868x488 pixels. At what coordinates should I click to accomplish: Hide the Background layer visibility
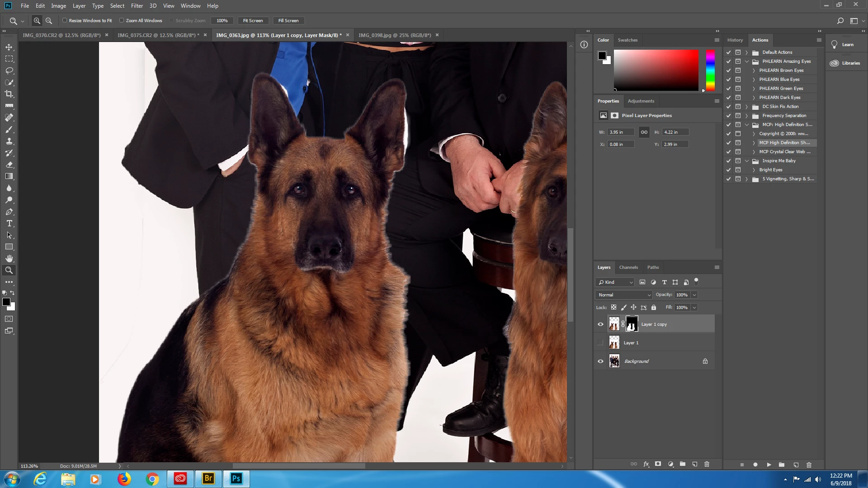click(x=600, y=361)
